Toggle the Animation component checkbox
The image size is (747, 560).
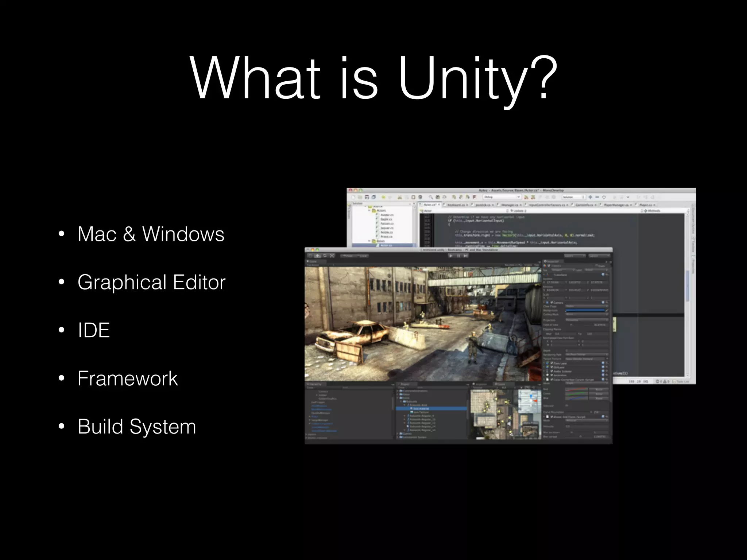tap(551, 375)
